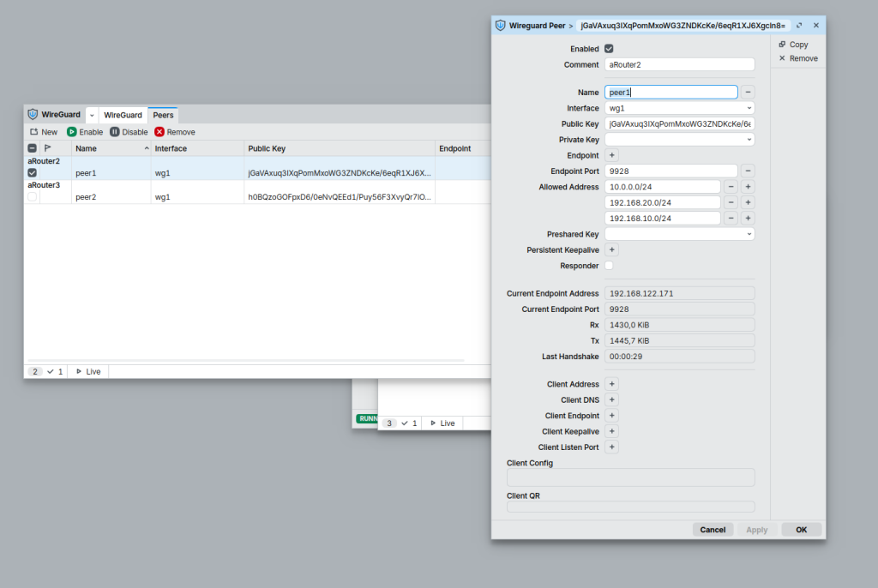Click Copy icon in peer dialog sidebar
The width and height of the screenshot is (878, 588).
pyautogui.click(x=782, y=45)
